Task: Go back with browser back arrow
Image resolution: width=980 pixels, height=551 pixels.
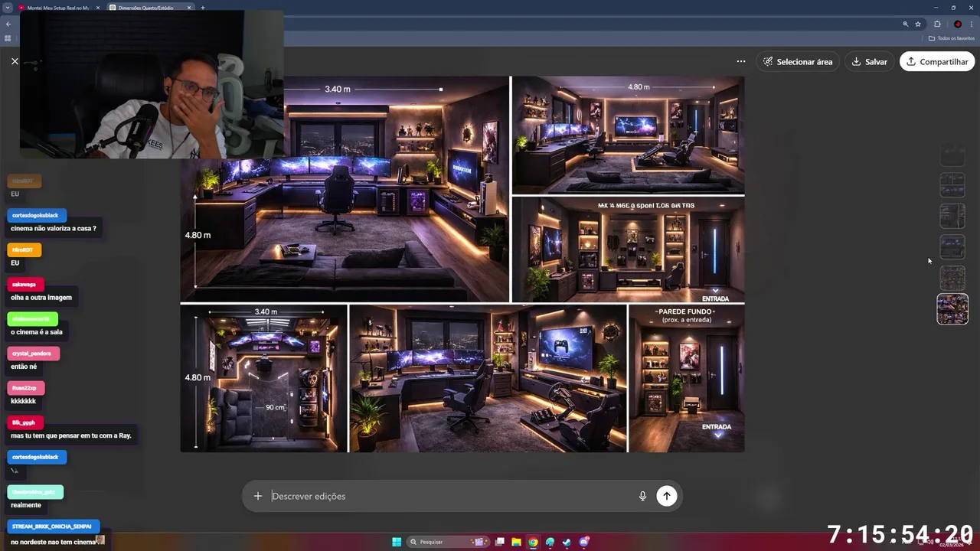Action: tap(8, 24)
